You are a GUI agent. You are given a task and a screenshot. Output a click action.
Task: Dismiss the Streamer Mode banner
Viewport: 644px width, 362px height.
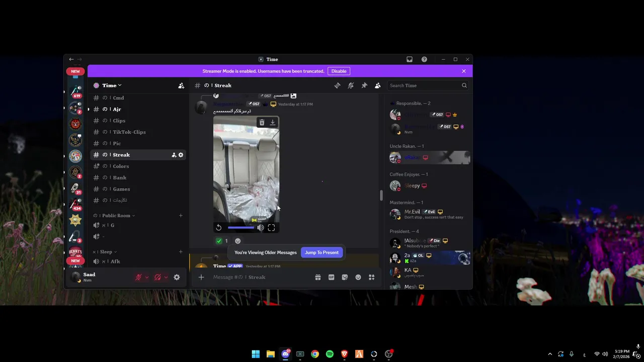[464, 71]
